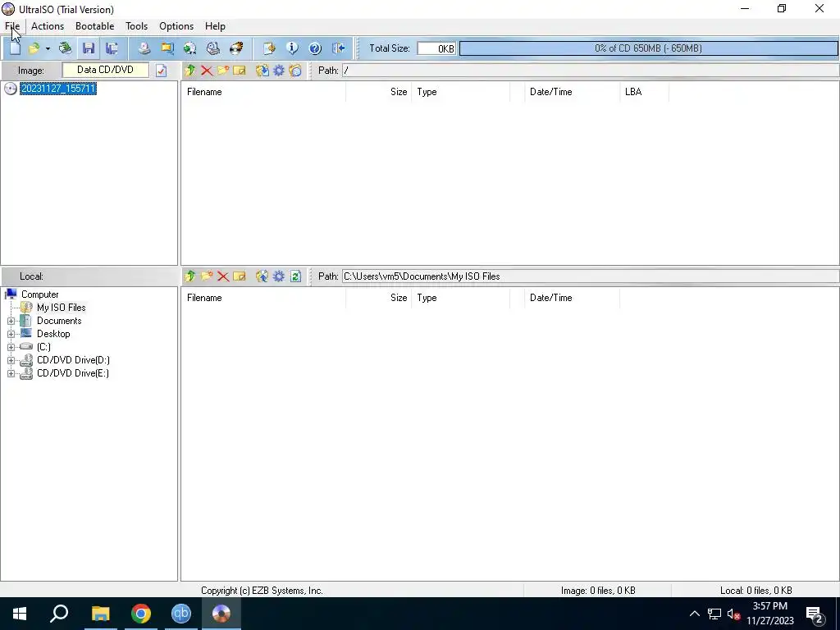This screenshot has width=840, height=630.
Task: Expand the CD/DVD Drive(D:) node
Action: [11, 361]
